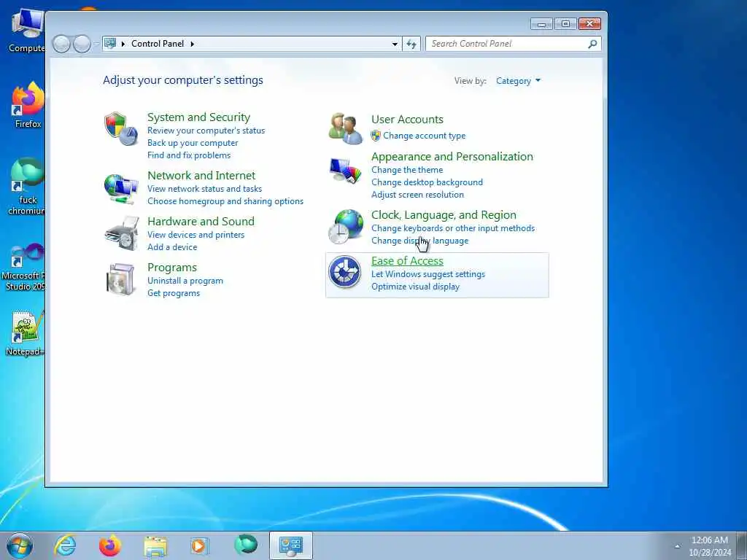
Task: Click Change account type link
Action: point(424,136)
